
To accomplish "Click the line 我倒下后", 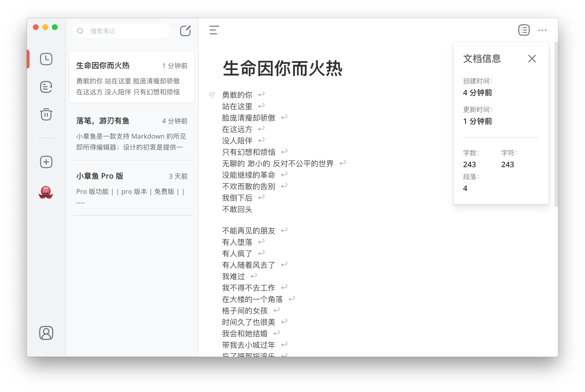I will [237, 198].
